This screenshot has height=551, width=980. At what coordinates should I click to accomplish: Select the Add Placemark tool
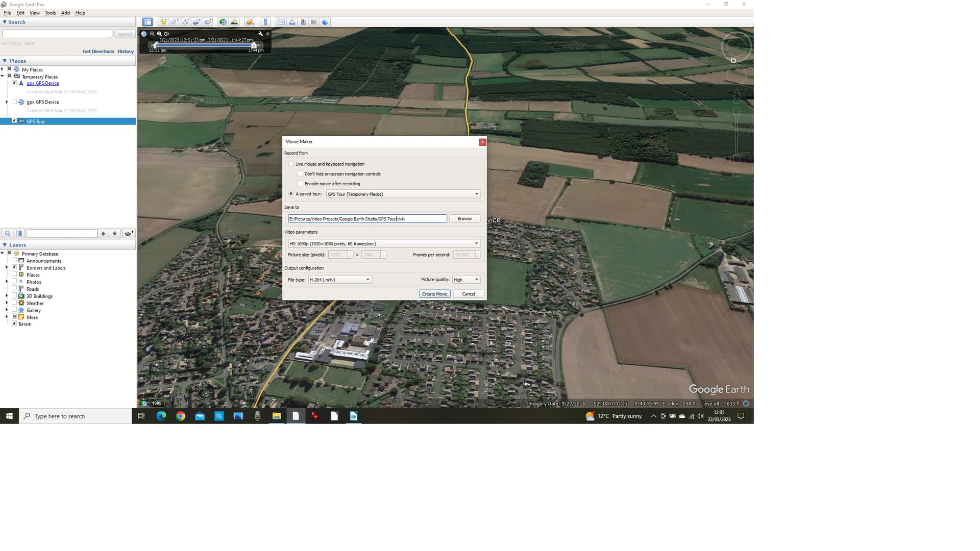point(163,22)
